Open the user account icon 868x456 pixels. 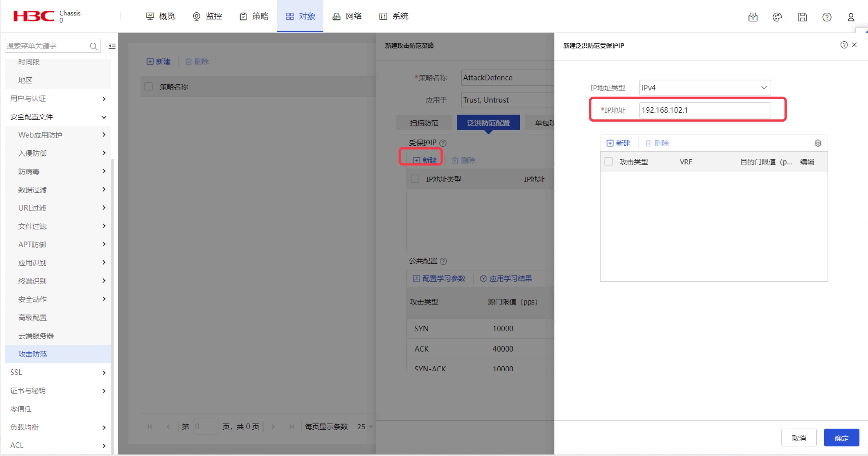pos(851,17)
